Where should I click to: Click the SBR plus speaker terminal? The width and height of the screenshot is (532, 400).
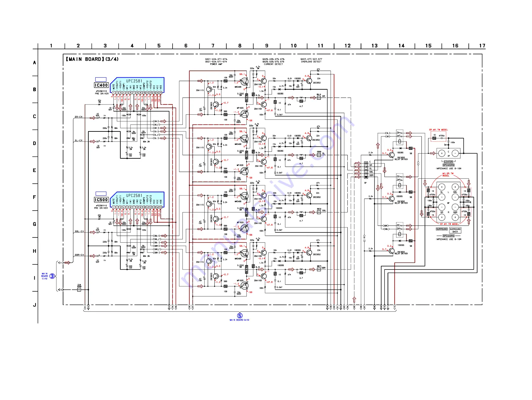point(455,217)
